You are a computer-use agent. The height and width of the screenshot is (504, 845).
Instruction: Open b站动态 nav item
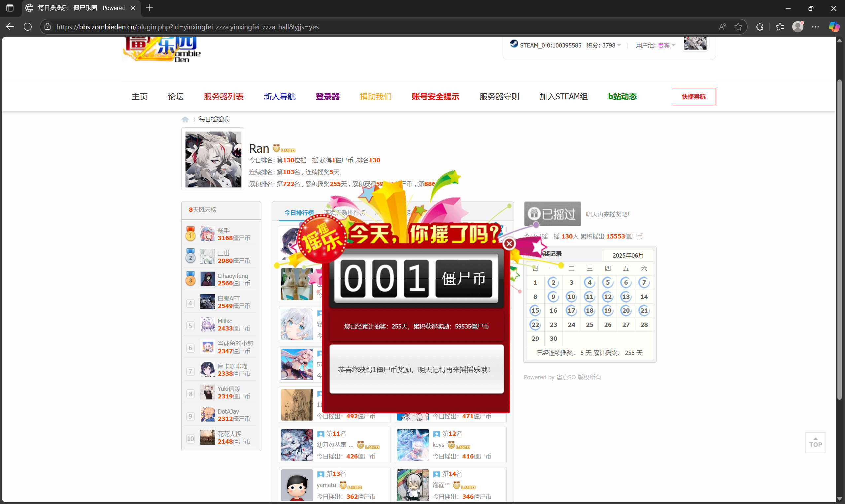tap(622, 97)
